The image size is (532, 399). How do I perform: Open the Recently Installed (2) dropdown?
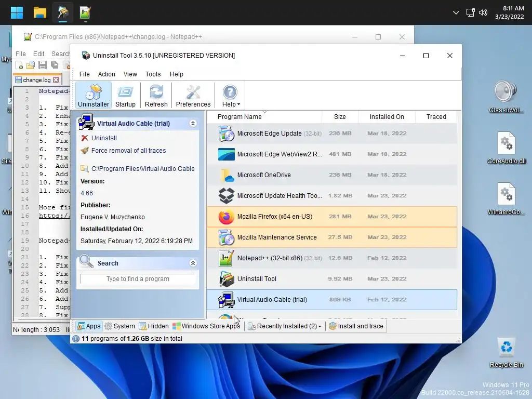point(284,326)
